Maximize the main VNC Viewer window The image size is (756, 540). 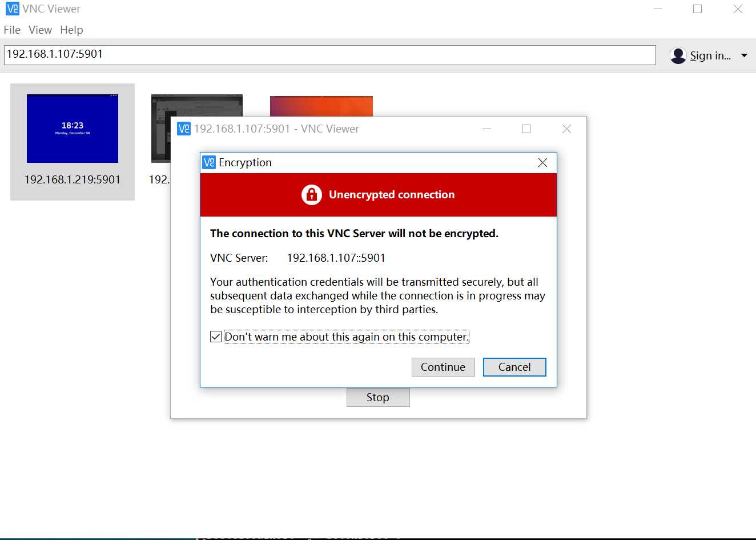[x=698, y=9]
